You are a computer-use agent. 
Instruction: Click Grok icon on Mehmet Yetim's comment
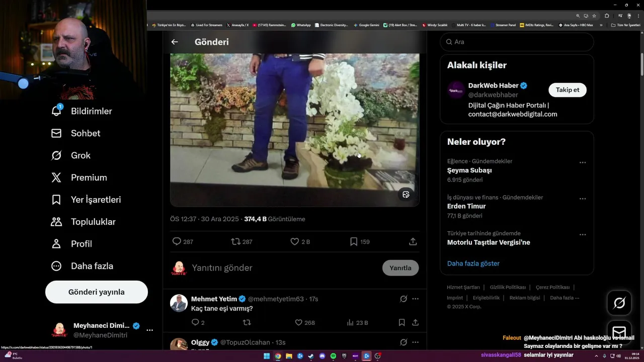click(404, 299)
